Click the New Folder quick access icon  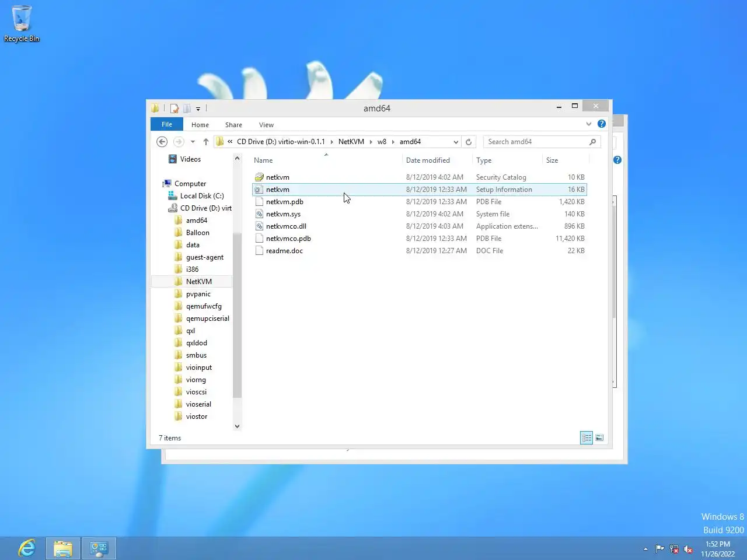coord(187,108)
